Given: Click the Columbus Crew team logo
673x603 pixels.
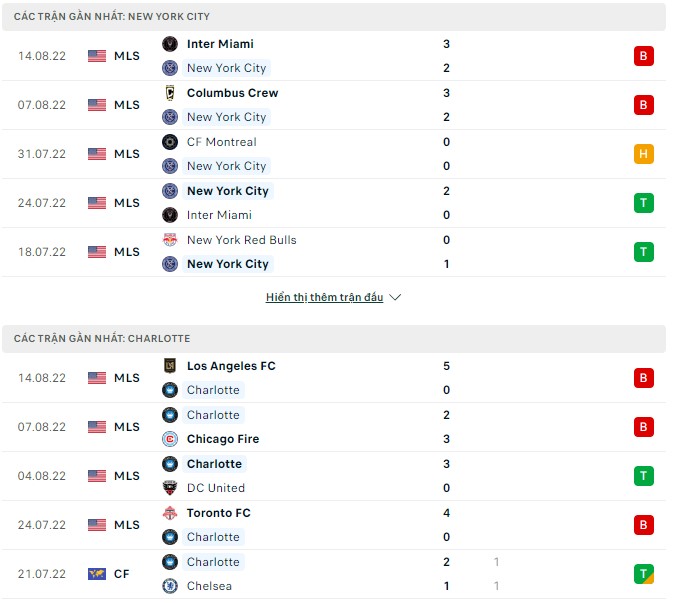Looking at the screenshot, I should [169, 93].
